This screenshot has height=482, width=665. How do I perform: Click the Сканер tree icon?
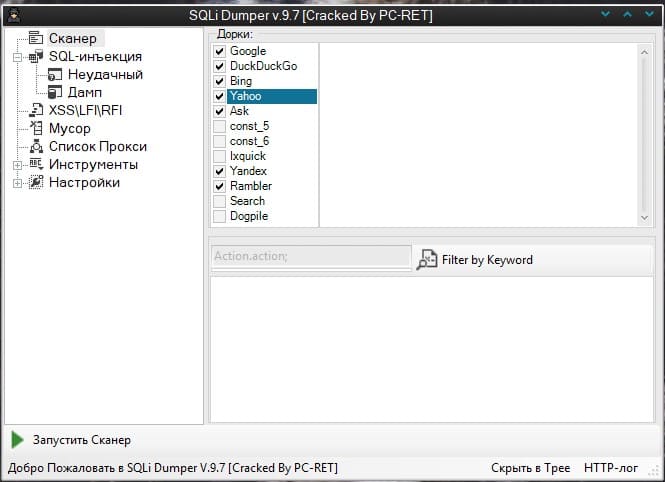(x=36, y=38)
